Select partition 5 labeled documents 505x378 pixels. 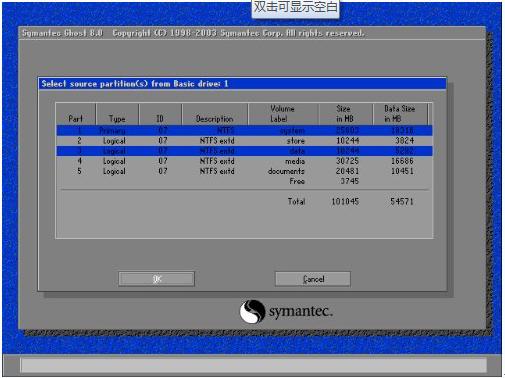(244, 171)
